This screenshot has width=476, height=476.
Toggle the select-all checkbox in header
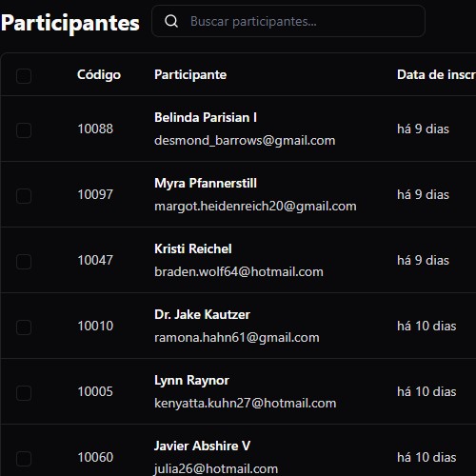tap(24, 76)
